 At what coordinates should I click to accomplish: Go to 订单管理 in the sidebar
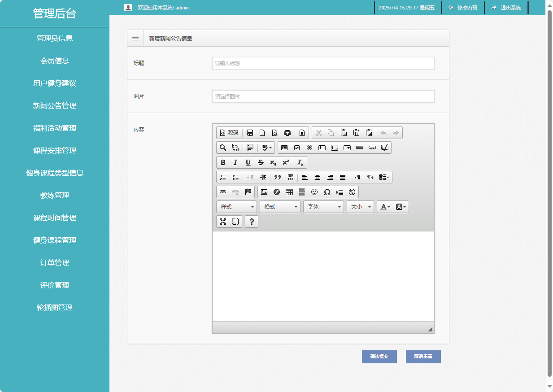tap(55, 263)
